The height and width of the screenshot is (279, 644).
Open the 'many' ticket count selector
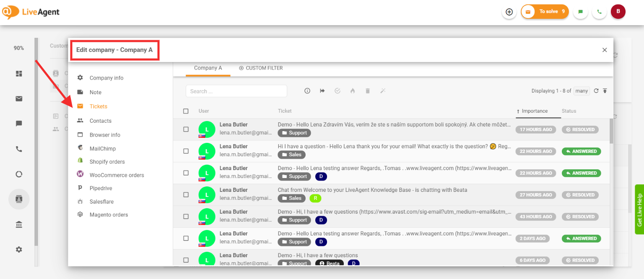tap(582, 91)
